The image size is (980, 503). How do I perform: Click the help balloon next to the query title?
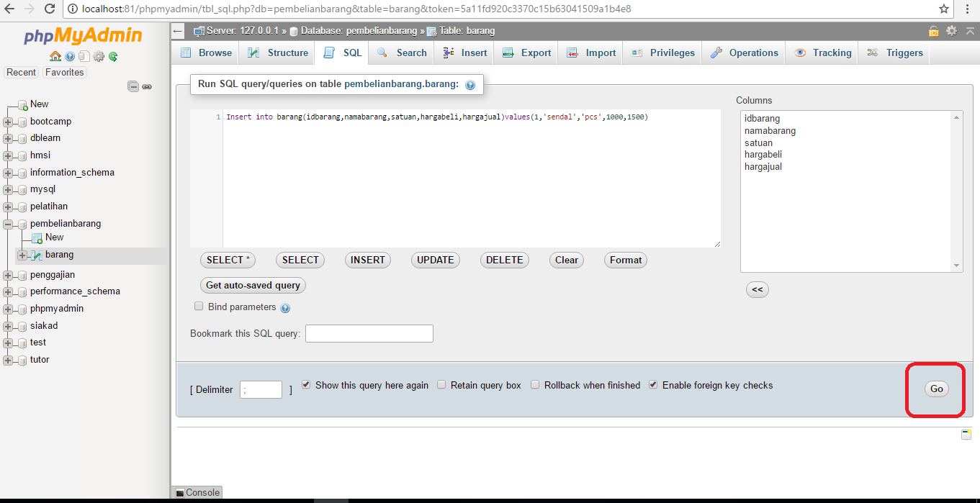coord(472,84)
